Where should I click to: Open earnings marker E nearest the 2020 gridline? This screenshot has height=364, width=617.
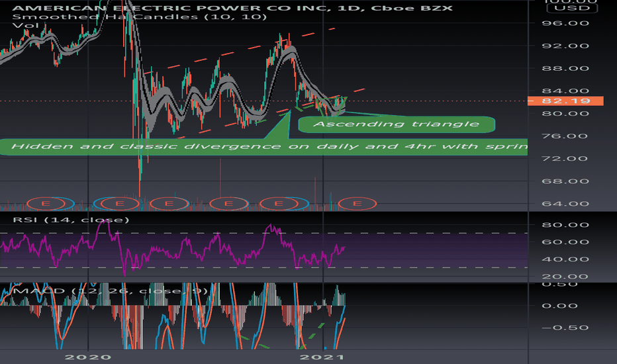coord(120,203)
